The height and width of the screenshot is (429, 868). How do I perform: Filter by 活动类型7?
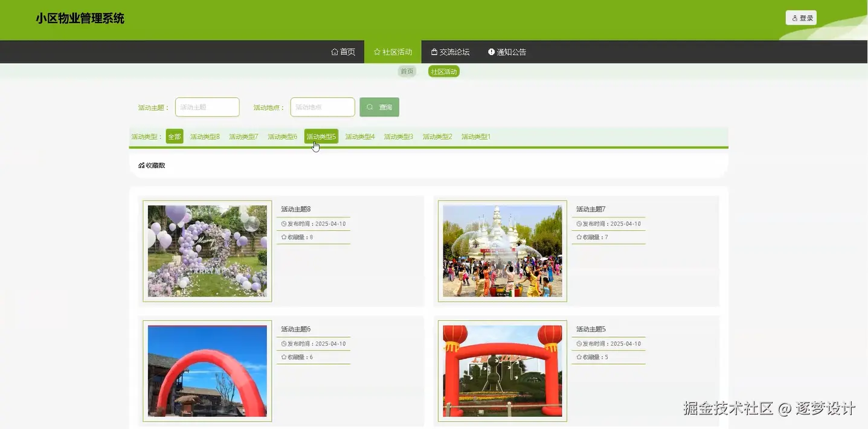tap(243, 137)
